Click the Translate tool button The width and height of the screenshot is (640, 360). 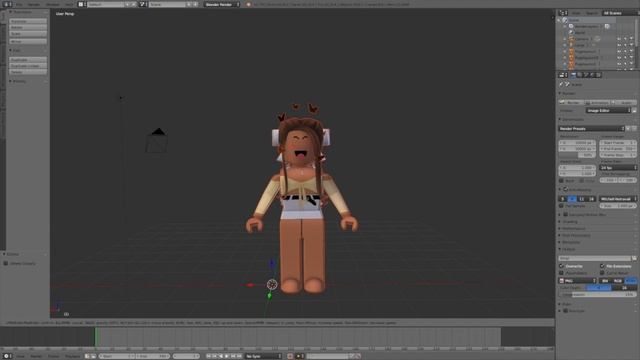(28, 21)
